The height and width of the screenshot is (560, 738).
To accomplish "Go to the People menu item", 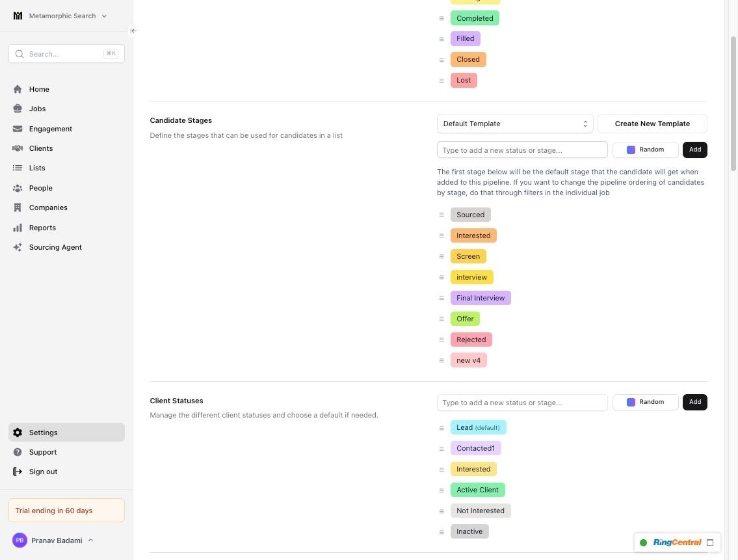I will [x=40, y=188].
